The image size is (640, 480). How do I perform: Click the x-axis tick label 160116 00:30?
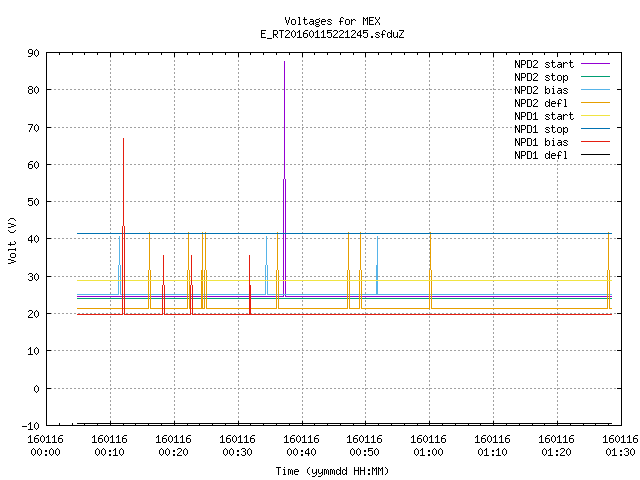point(238,446)
